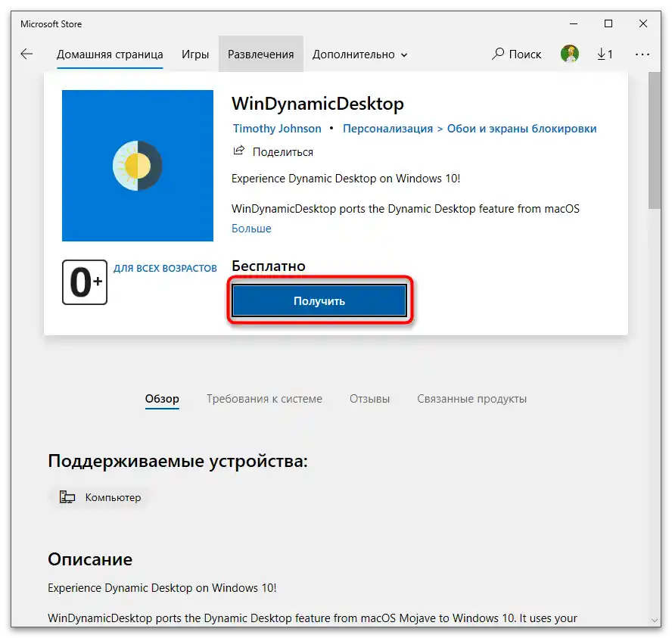Switch to the Развлечения tab
672x638 pixels.
(260, 54)
